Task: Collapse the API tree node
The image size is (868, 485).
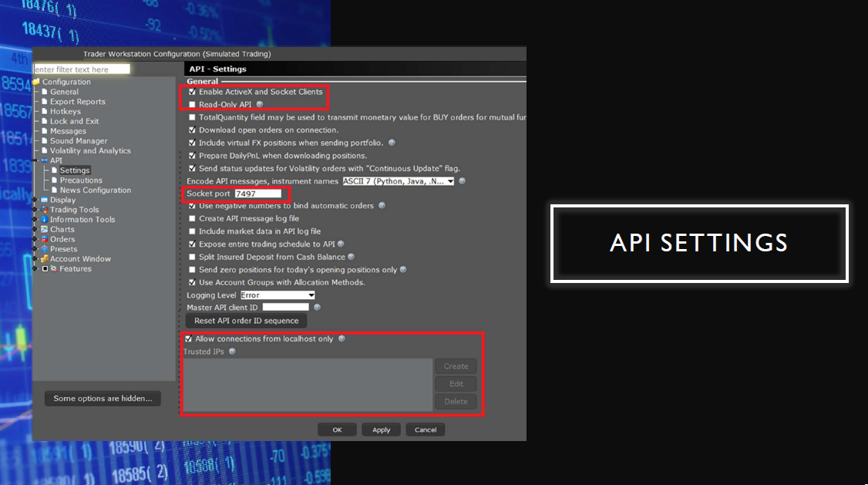Action: pyautogui.click(x=35, y=160)
